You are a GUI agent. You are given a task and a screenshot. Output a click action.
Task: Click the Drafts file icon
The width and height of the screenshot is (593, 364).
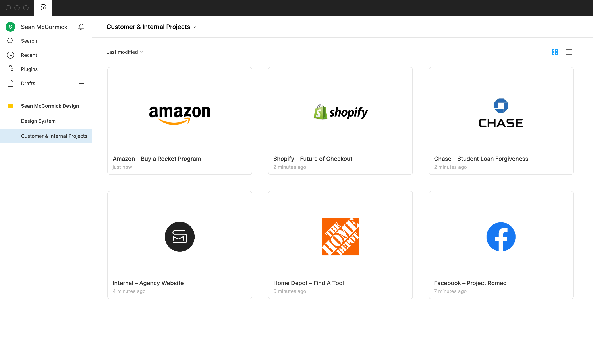click(x=10, y=83)
